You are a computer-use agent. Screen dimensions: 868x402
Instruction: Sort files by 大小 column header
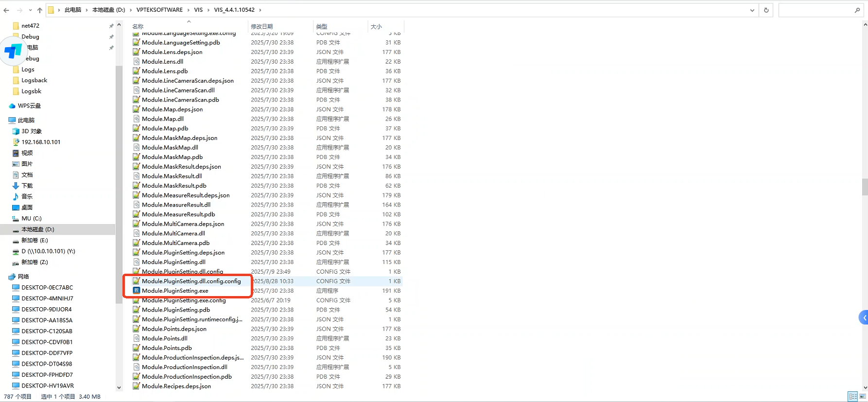tap(376, 27)
